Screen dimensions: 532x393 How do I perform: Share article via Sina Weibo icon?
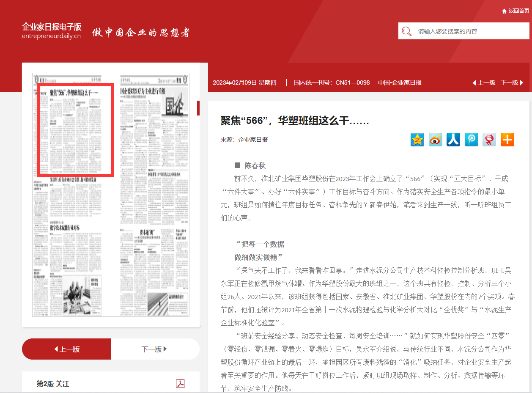[435, 140]
